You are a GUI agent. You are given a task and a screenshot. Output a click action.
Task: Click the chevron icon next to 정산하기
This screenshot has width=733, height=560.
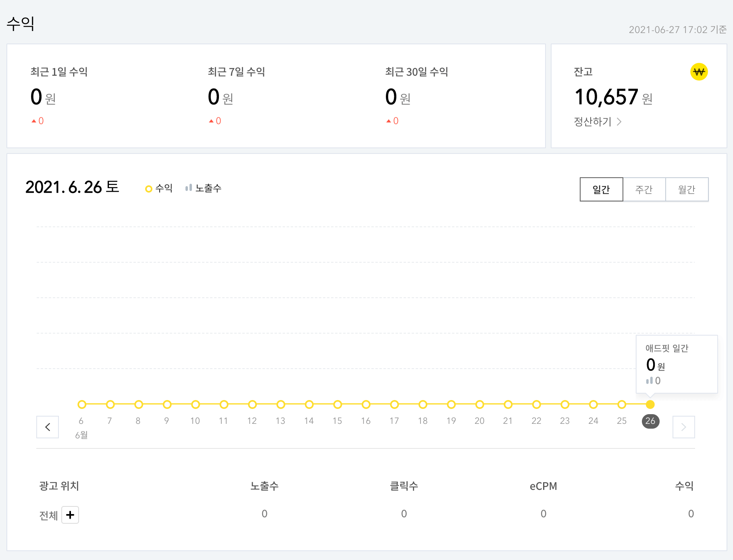tap(620, 122)
